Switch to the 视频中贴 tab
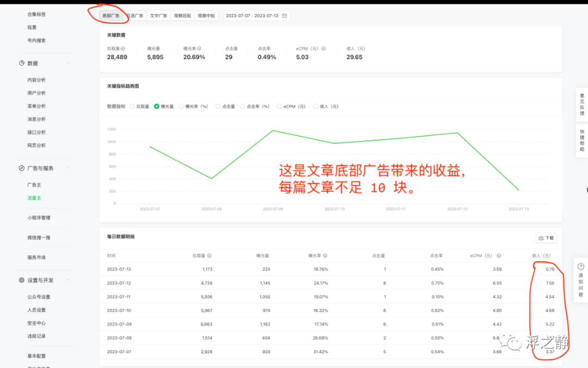588x368 pixels. point(206,16)
